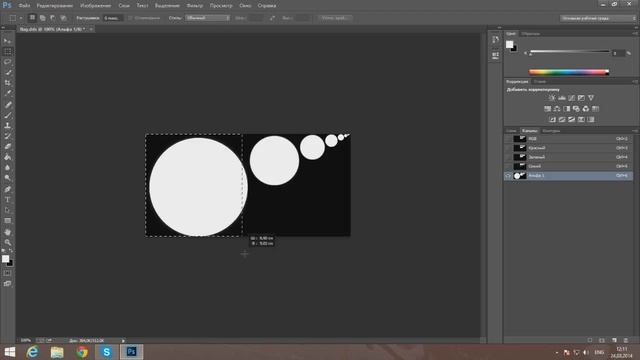Screen dimensions: 640x360
Task: Click the grayscale K slider track
Action: (569, 51)
